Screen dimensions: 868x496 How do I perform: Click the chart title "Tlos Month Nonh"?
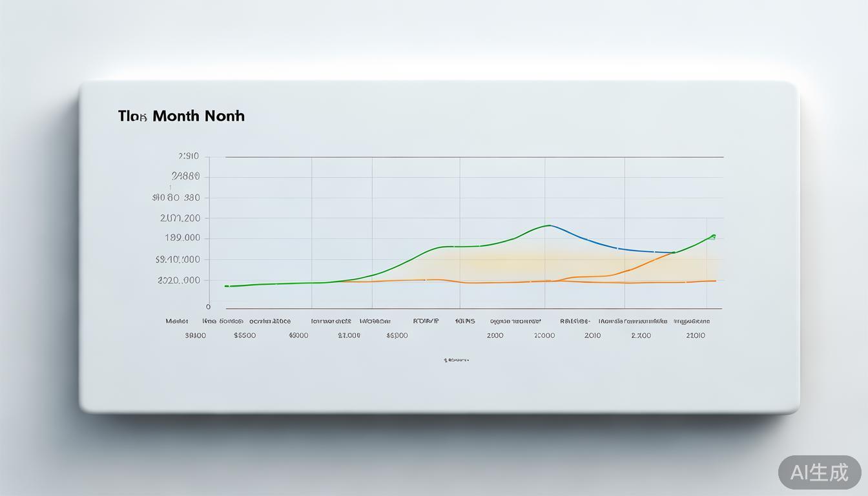pyautogui.click(x=181, y=116)
